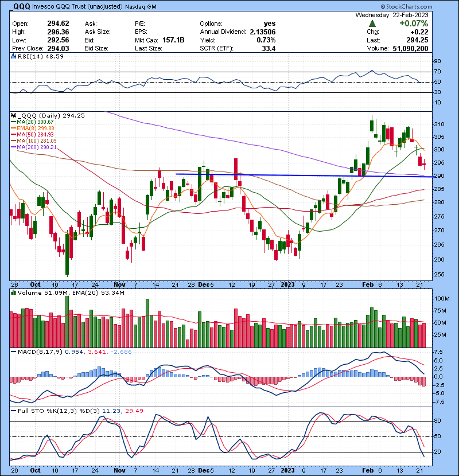The image size is (459, 476).
Task: Click the RSI(14) 48.59 label
Action: coord(40,56)
